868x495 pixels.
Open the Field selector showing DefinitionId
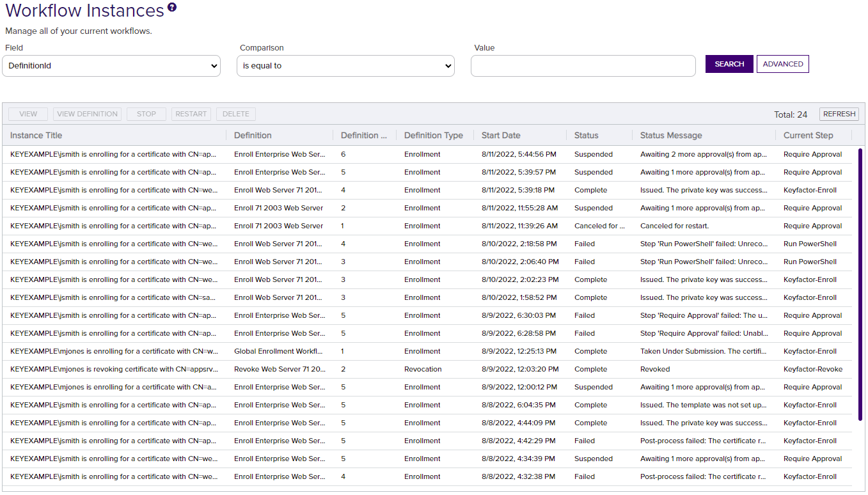[111, 65]
